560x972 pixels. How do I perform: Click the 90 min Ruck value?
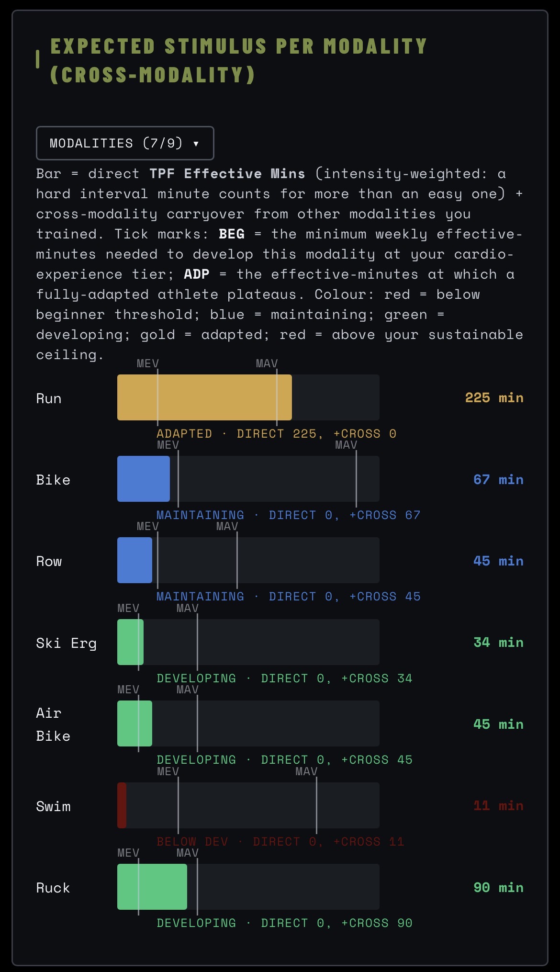click(x=498, y=887)
